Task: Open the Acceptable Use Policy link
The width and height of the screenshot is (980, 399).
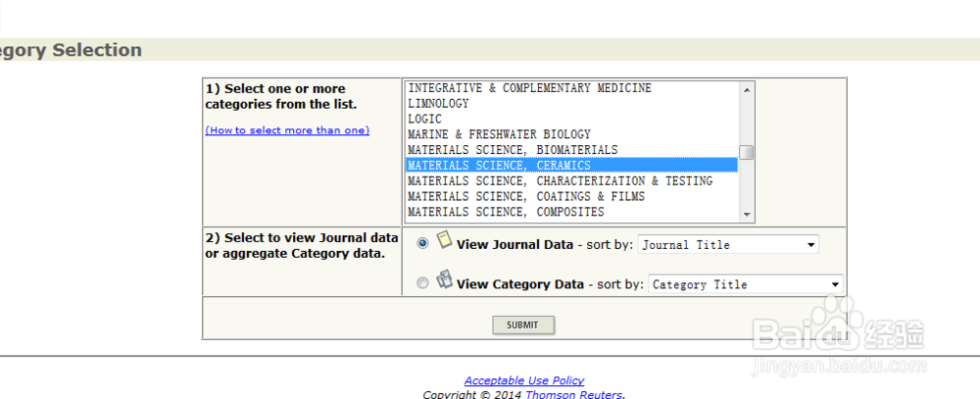Action: (x=524, y=380)
